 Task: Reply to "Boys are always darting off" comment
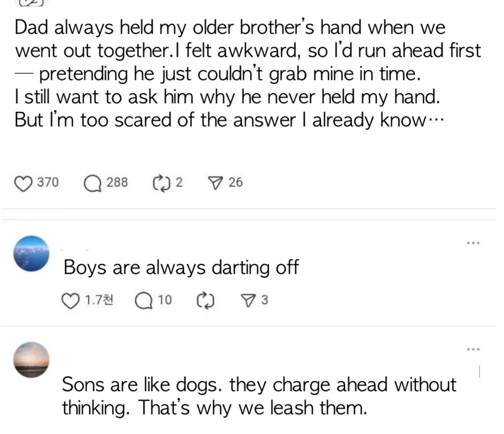143,300
